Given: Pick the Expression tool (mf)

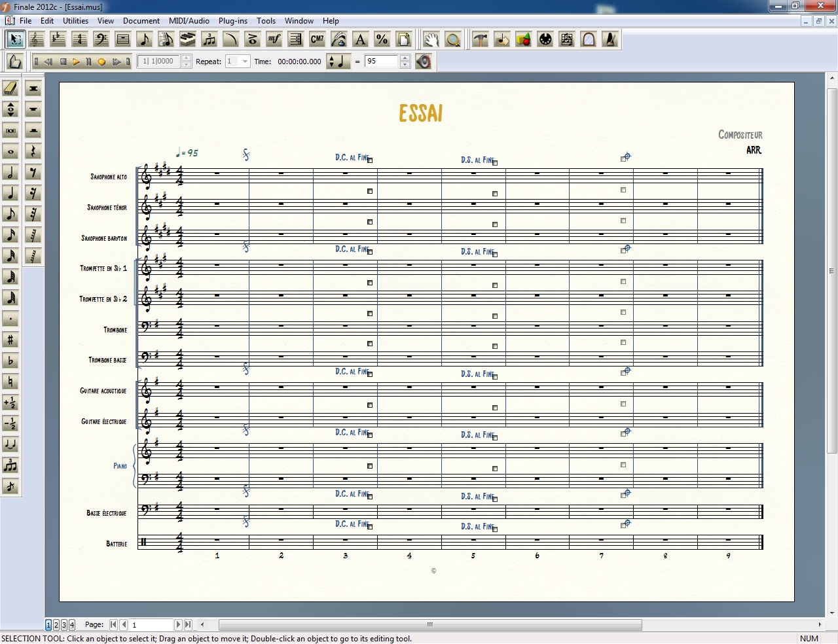Looking at the screenshot, I should (x=274, y=40).
